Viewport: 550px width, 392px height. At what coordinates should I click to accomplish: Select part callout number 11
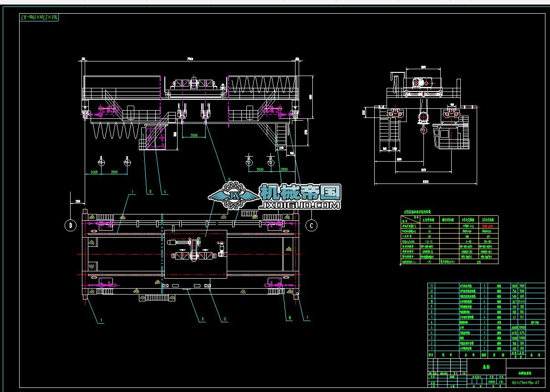[x=149, y=192]
